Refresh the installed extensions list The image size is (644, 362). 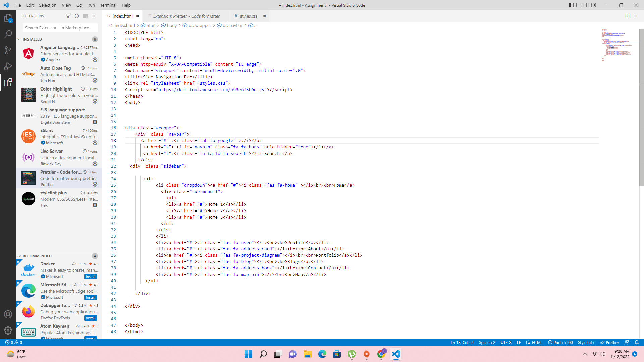coord(77,16)
